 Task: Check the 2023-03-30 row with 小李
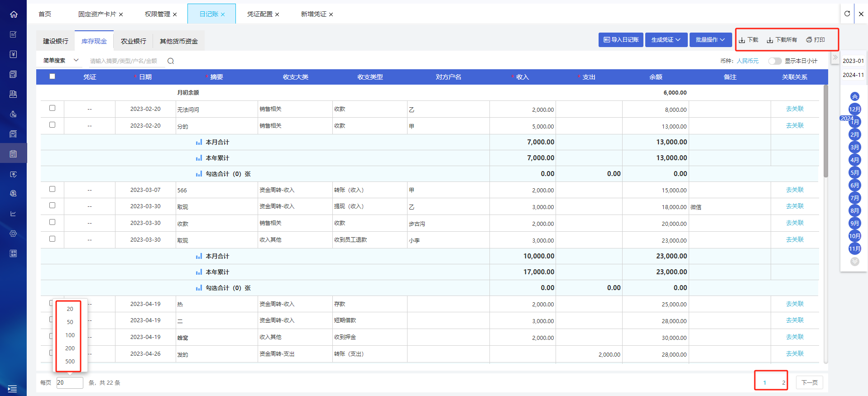(x=53, y=239)
